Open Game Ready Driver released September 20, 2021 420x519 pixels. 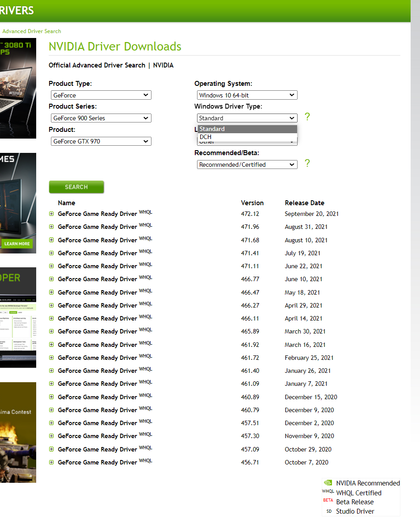click(x=97, y=214)
